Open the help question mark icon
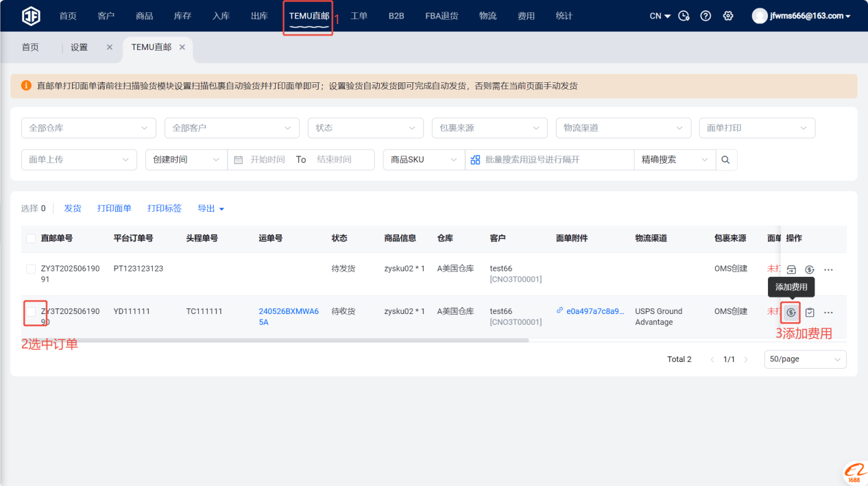This screenshot has width=868, height=486. pyautogui.click(x=706, y=16)
